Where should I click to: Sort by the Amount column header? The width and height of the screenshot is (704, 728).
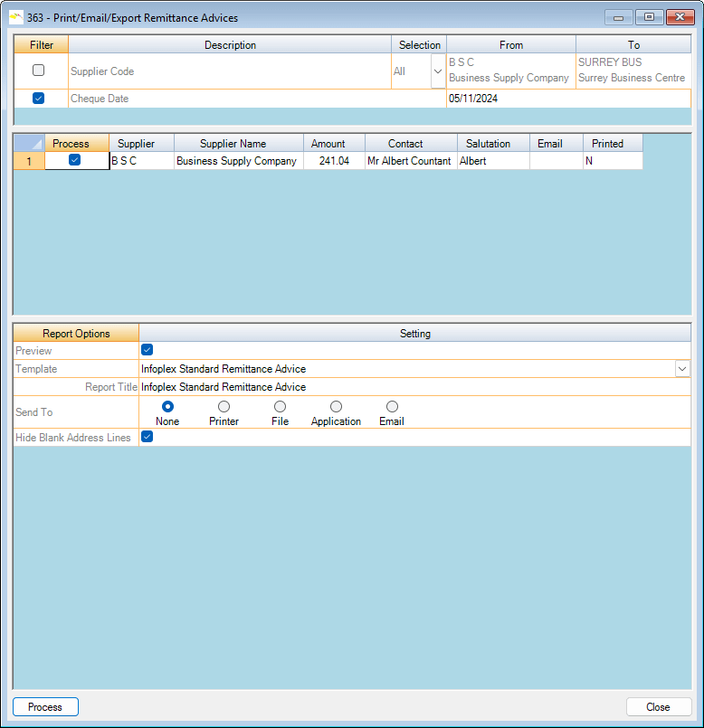pos(328,143)
